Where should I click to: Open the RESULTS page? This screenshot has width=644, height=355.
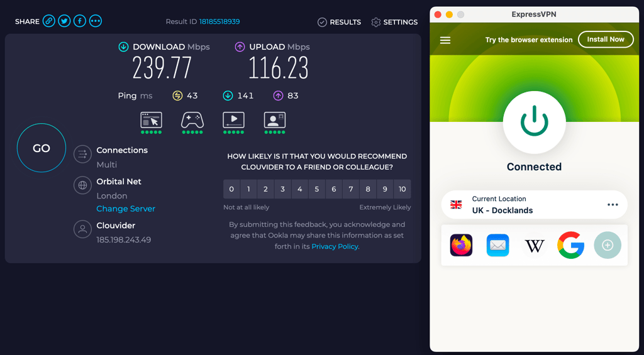(x=339, y=22)
